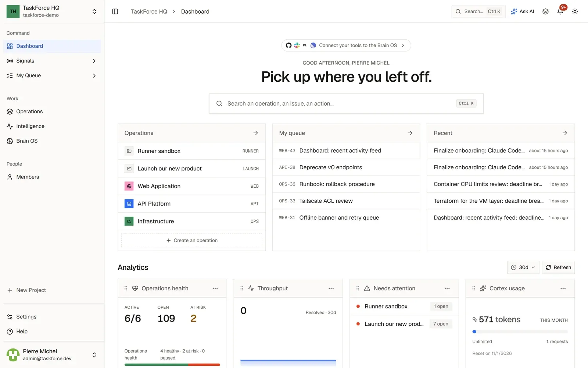Screen dimensions: 588x368
Task: Click the Needs attention drag handle
Action: [x=358, y=288]
